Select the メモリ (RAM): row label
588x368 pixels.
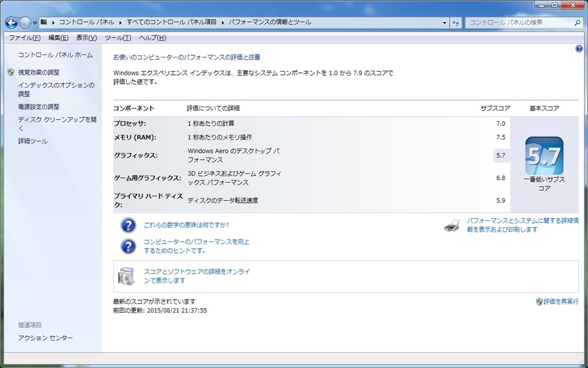pos(135,137)
